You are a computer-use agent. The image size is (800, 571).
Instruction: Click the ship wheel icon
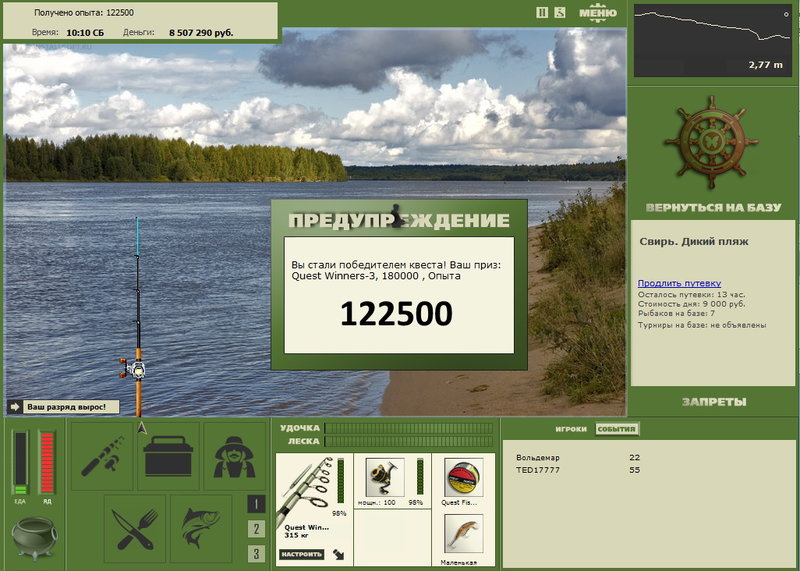(712, 142)
